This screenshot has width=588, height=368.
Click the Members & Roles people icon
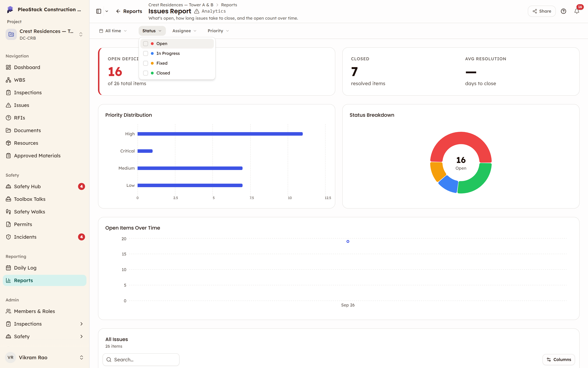pyautogui.click(x=9, y=311)
